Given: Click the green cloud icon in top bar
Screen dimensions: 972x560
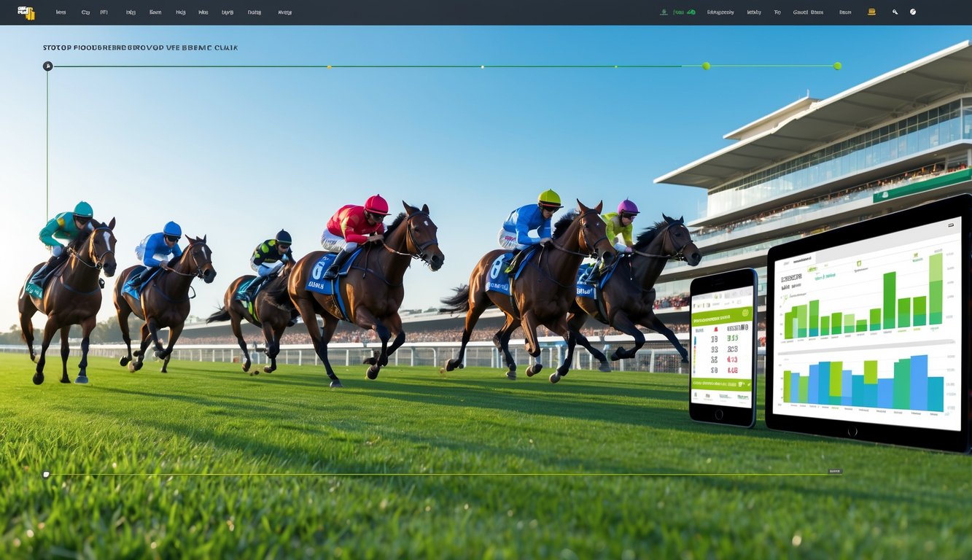Looking at the screenshot, I should coord(691,12).
